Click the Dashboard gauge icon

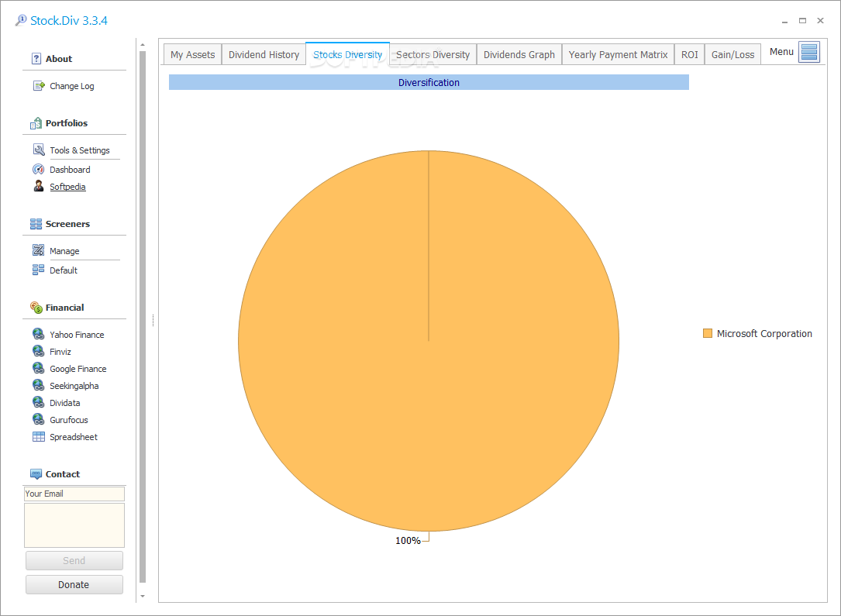[39, 170]
